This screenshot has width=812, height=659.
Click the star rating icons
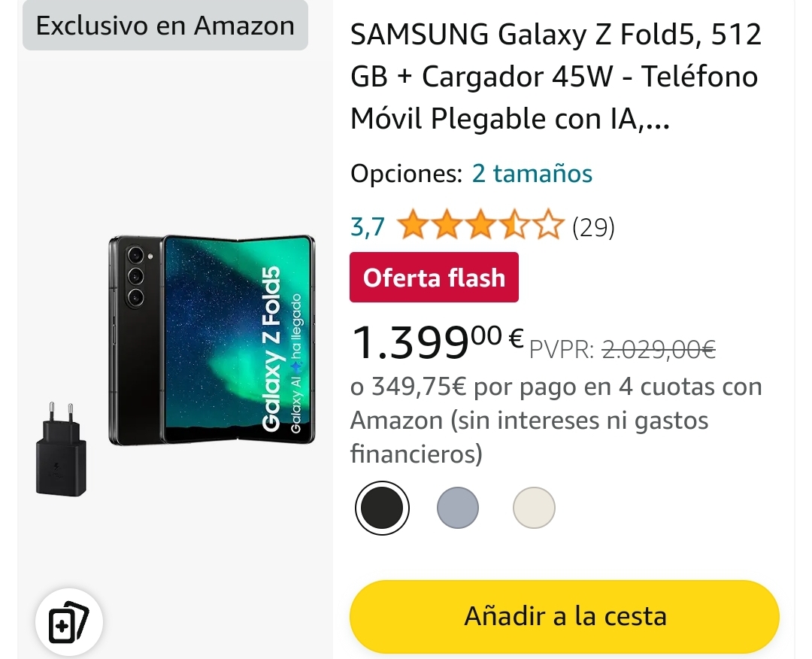[x=480, y=226]
